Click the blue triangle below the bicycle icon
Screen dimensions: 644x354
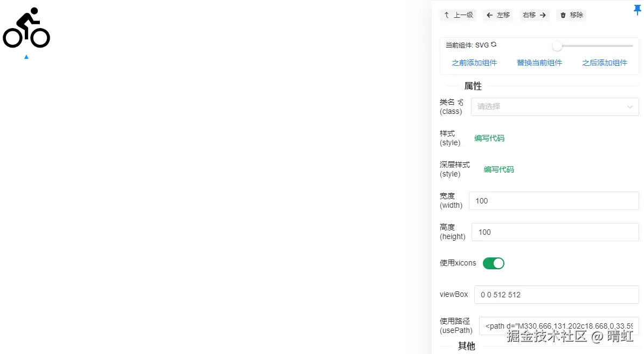pyautogui.click(x=26, y=56)
